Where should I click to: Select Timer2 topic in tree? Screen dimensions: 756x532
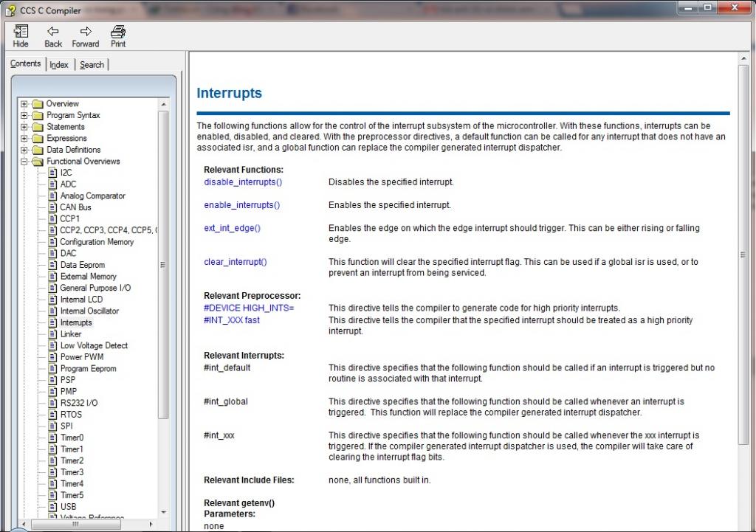(72, 460)
